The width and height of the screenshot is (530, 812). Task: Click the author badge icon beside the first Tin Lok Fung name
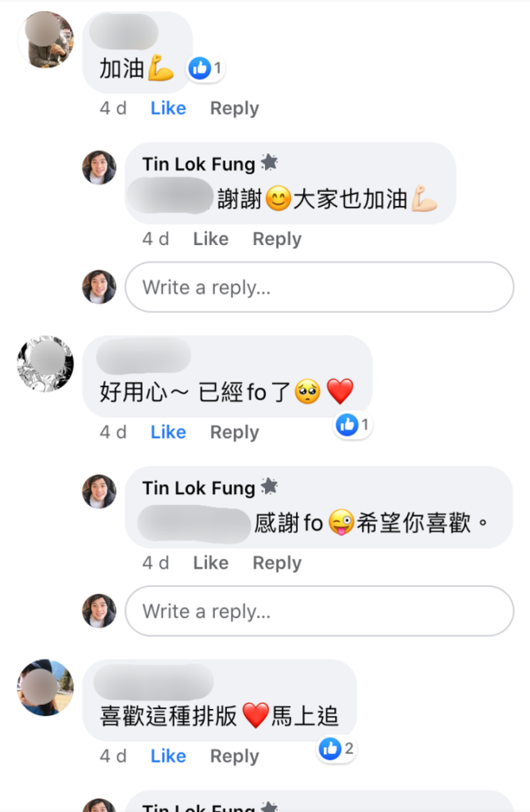tap(269, 163)
